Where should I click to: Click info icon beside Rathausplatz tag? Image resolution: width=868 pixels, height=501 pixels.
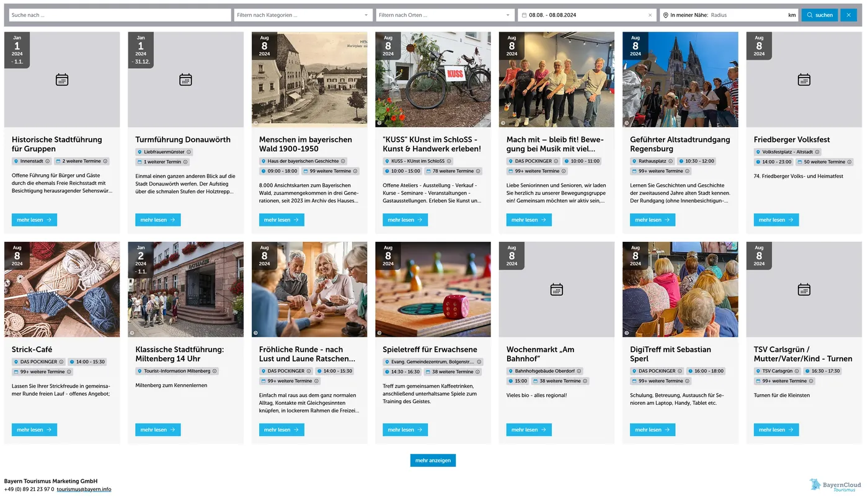coord(671,161)
